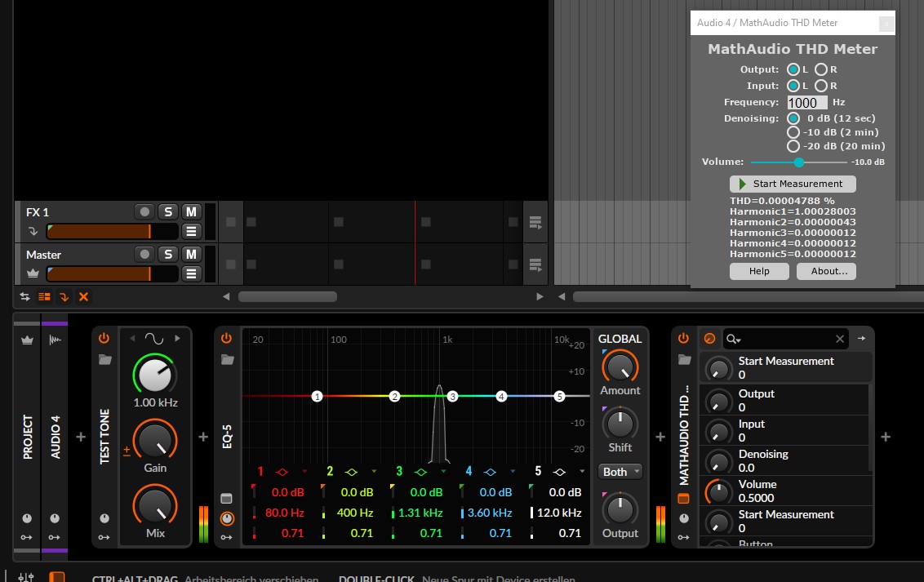The width and height of the screenshot is (924, 582).
Task: Open Help in the THD Meter window
Action: pos(759,271)
